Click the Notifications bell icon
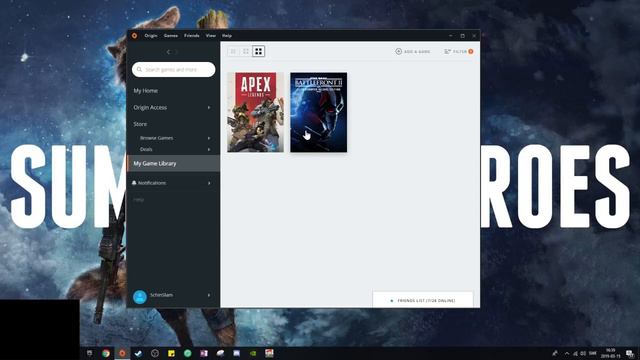 (x=134, y=183)
